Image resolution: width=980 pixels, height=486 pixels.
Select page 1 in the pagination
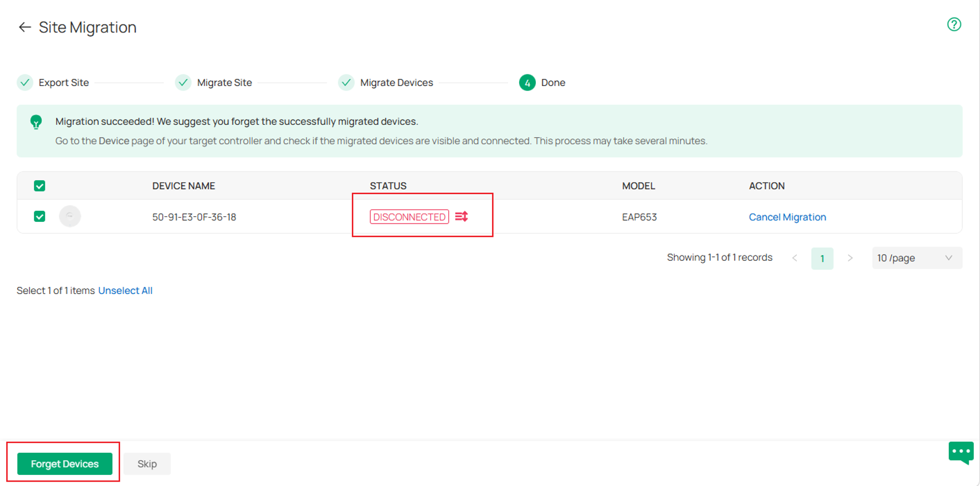(x=822, y=259)
